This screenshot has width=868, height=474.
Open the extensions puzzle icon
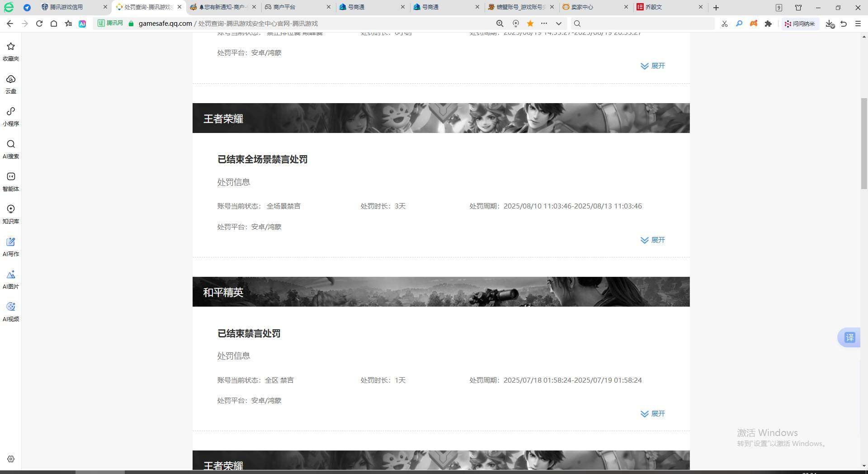(768, 24)
